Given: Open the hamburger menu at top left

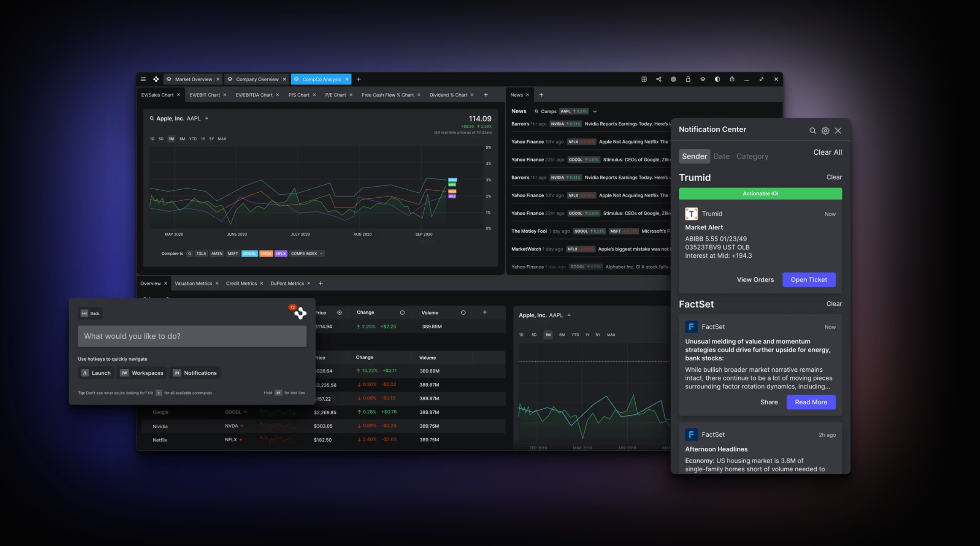Looking at the screenshot, I should (143, 79).
